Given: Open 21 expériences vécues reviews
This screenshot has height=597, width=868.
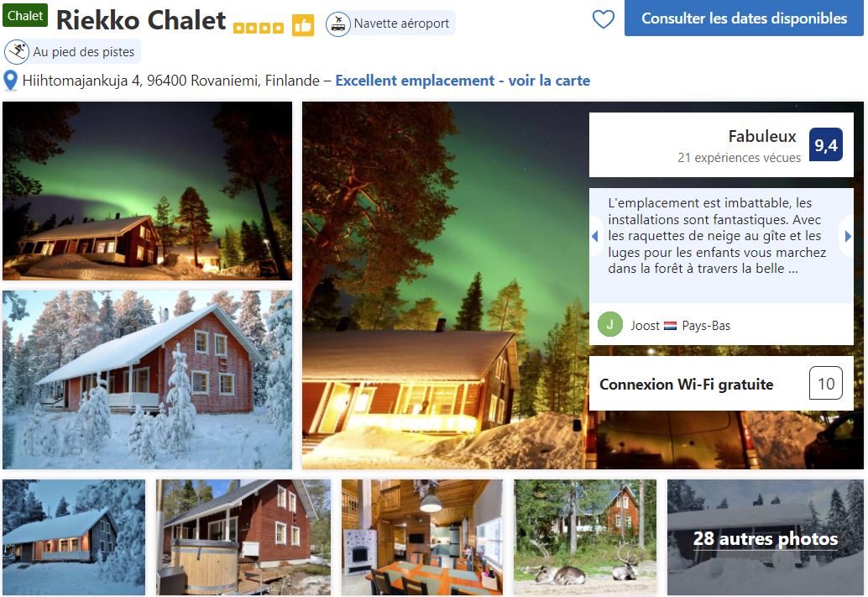Looking at the screenshot, I should click(x=739, y=158).
